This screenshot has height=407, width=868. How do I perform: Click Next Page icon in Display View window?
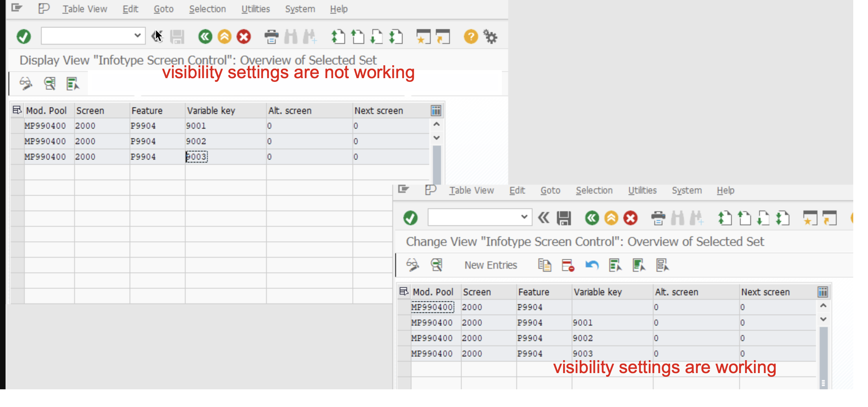376,36
